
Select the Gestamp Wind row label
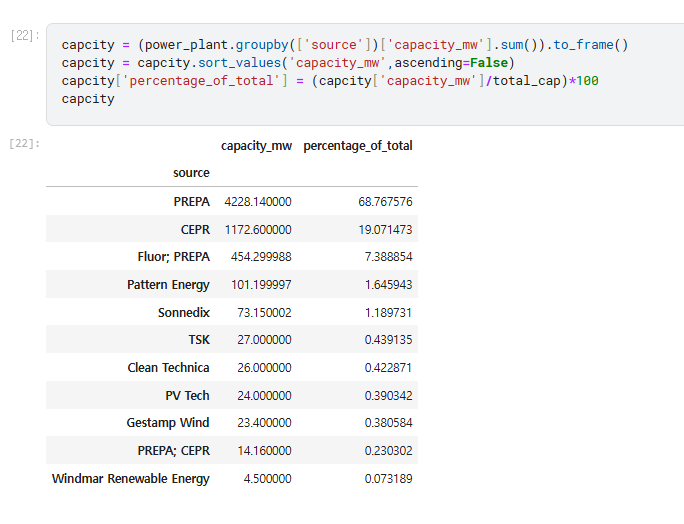pos(168,423)
